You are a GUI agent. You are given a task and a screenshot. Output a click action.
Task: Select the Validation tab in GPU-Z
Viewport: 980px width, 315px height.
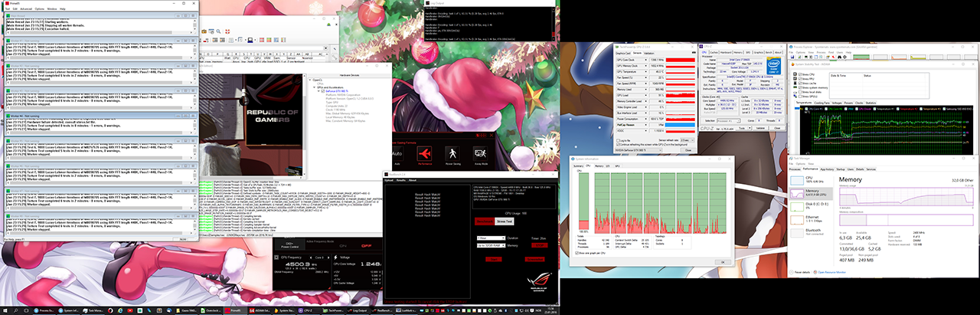click(649, 53)
